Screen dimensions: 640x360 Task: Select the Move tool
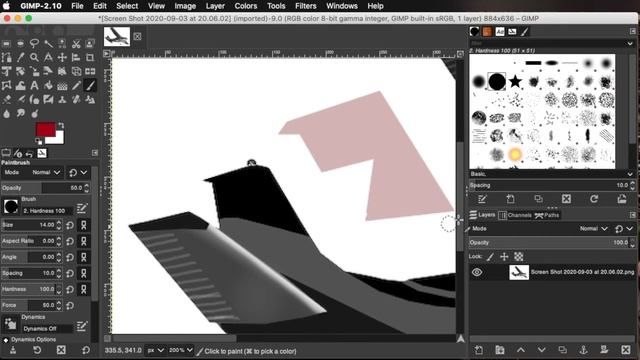click(x=62, y=58)
